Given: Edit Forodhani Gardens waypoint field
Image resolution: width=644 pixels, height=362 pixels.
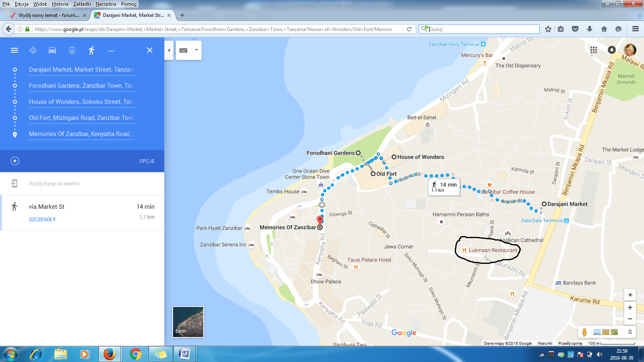Looking at the screenshot, I should point(82,86).
